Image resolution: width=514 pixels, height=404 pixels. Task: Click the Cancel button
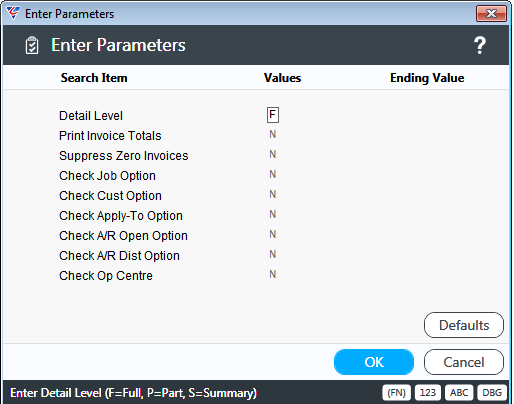pos(464,362)
